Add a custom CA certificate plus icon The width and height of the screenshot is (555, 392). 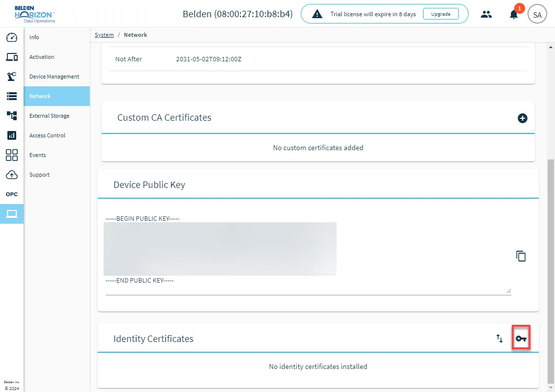(523, 118)
